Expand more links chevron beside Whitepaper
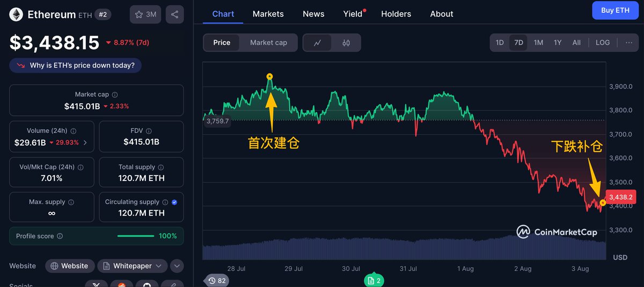The image size is (644, 287). (177, 266)
